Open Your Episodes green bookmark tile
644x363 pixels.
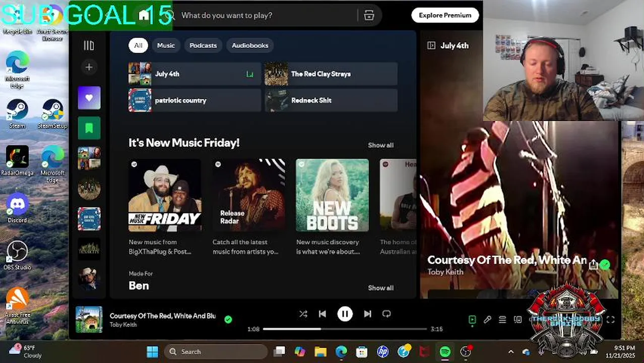point(89,128)
